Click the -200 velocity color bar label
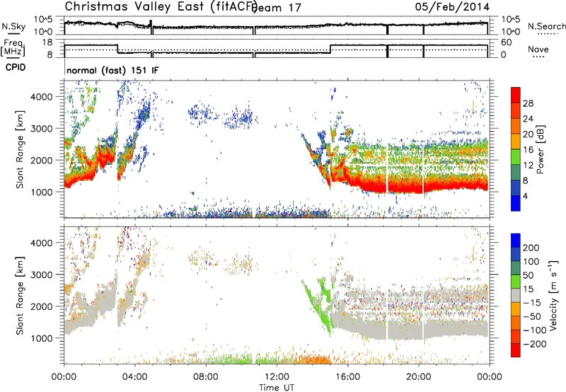 click(535, 344)
